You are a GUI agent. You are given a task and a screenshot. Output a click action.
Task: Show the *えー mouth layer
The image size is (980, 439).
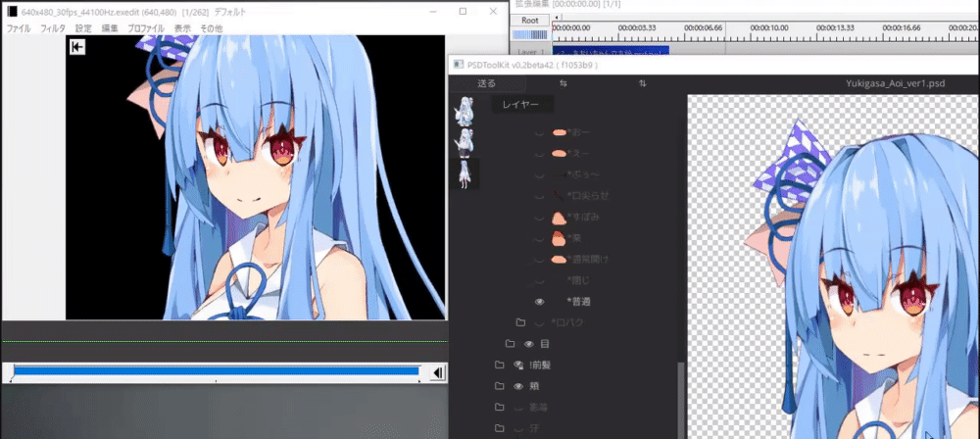539,153
